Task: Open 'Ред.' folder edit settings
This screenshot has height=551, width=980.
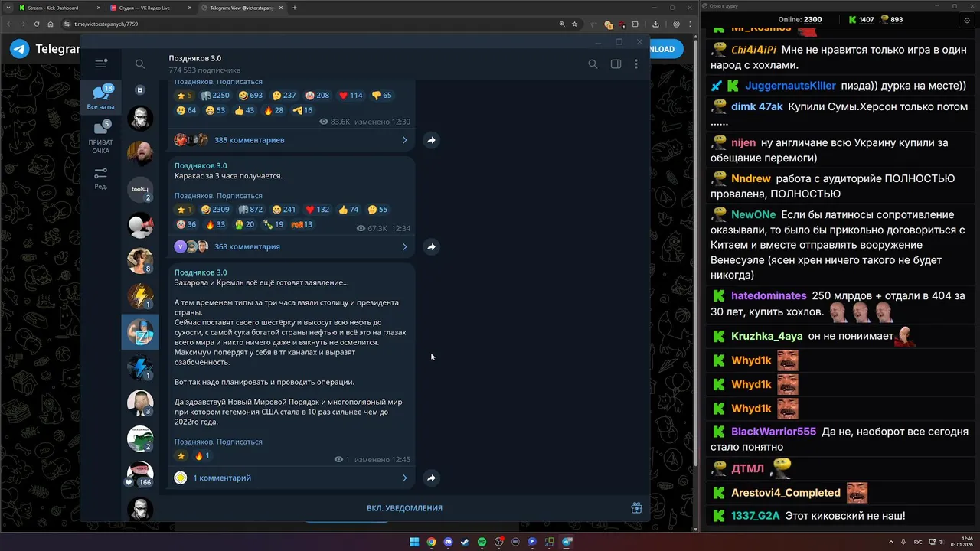Action: point(101,178)
